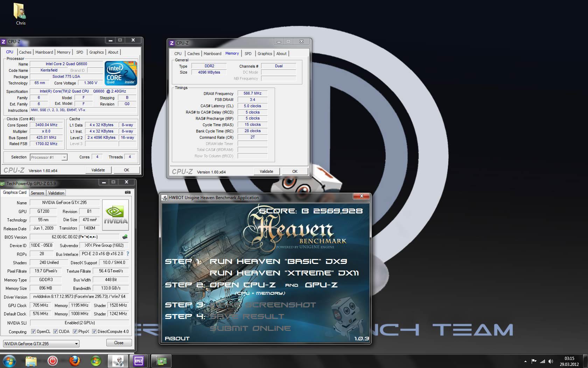Click the DRAM Frequency value 566.7 MHz
The width and height of the screenshot is (588, 368).
click(252, 94)
